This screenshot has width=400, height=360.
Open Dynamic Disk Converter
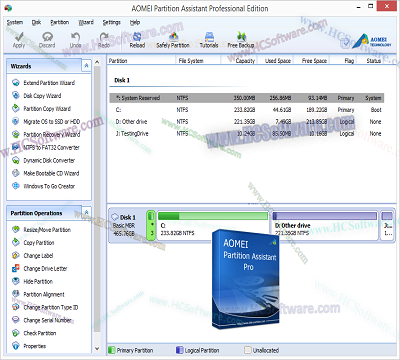[49, 160]
